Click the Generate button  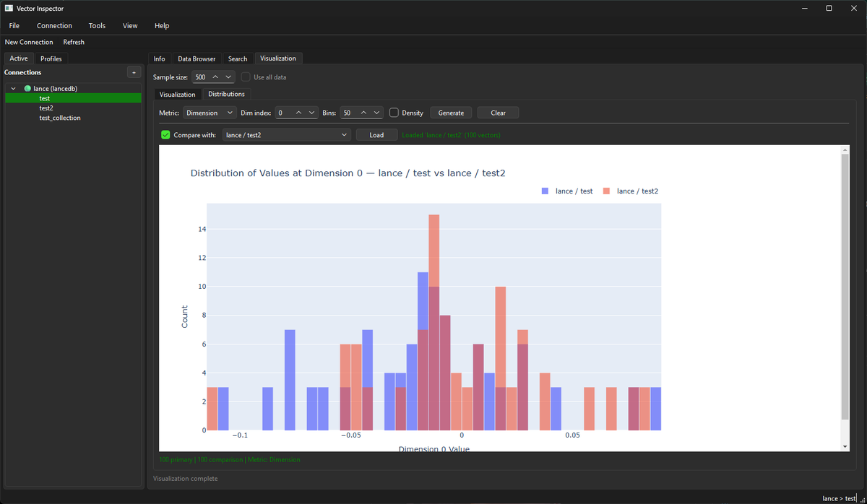pyautogui.click(x=451, y=113)
